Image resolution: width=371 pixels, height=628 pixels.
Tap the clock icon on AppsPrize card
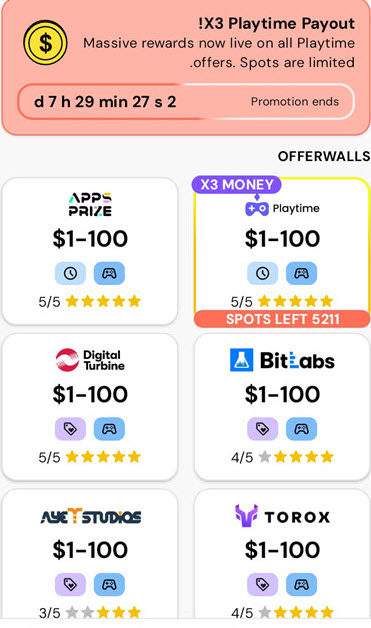point(71,273)
